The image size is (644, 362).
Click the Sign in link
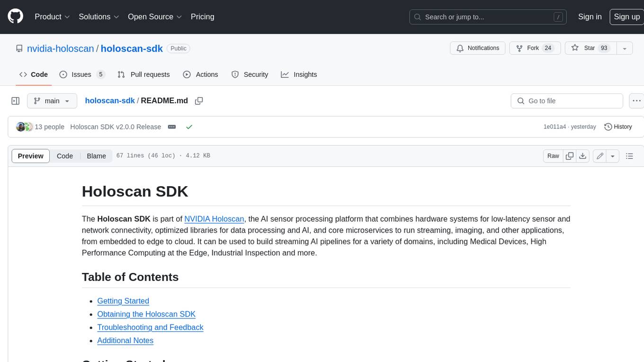[590, 17]
